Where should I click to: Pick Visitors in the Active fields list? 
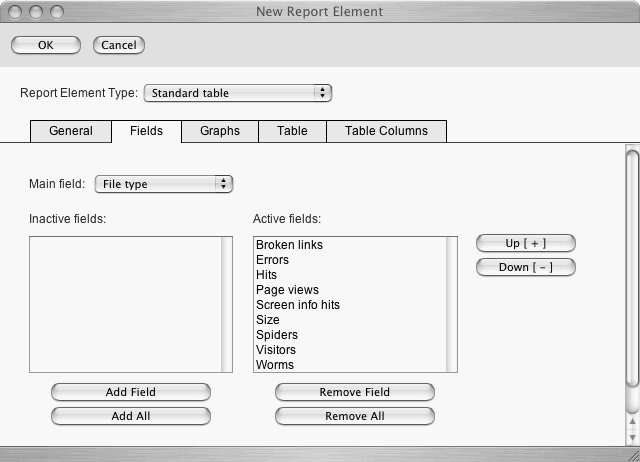click(x=276, y=350)
